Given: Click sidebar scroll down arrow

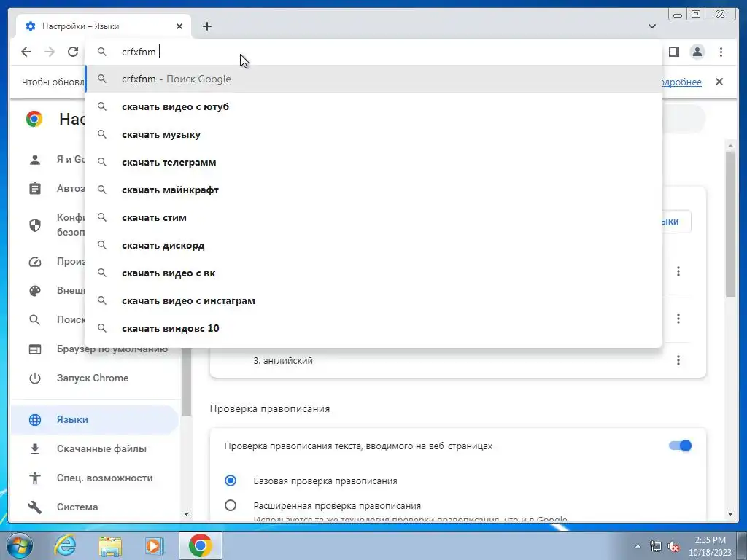Looking at the screenshot, I should [186, 514].
